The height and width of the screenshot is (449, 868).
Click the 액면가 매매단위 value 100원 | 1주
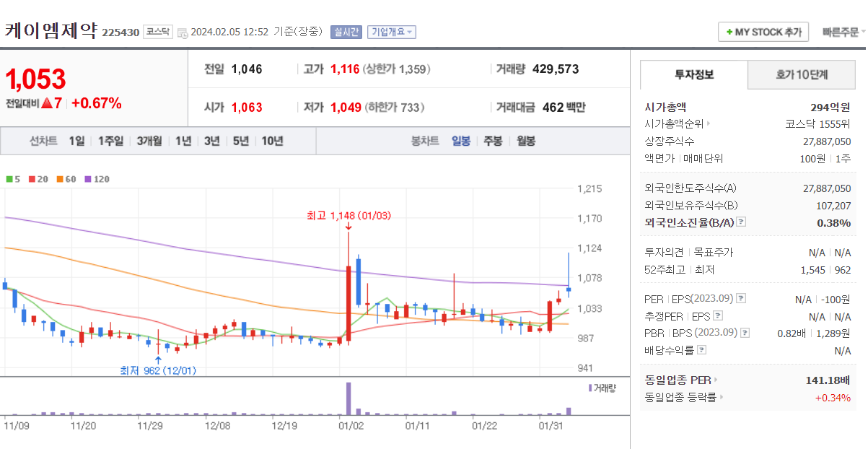click(823, 158)
